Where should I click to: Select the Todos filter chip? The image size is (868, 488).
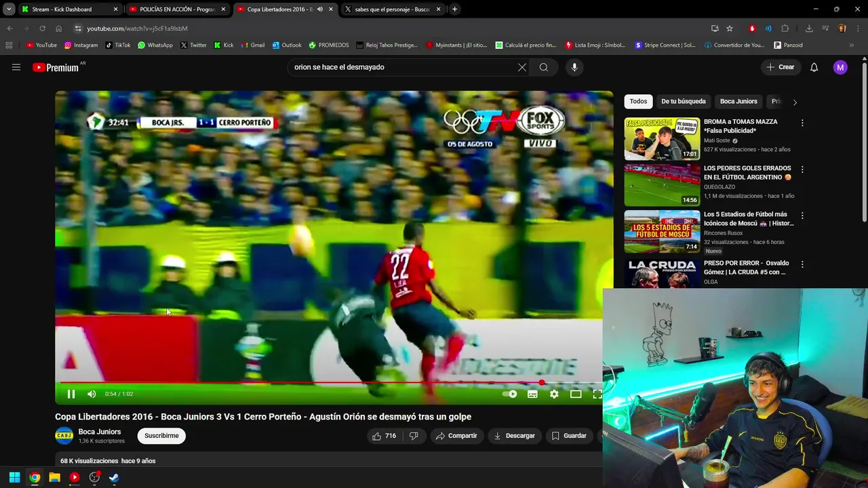click(x=638, y=102)
